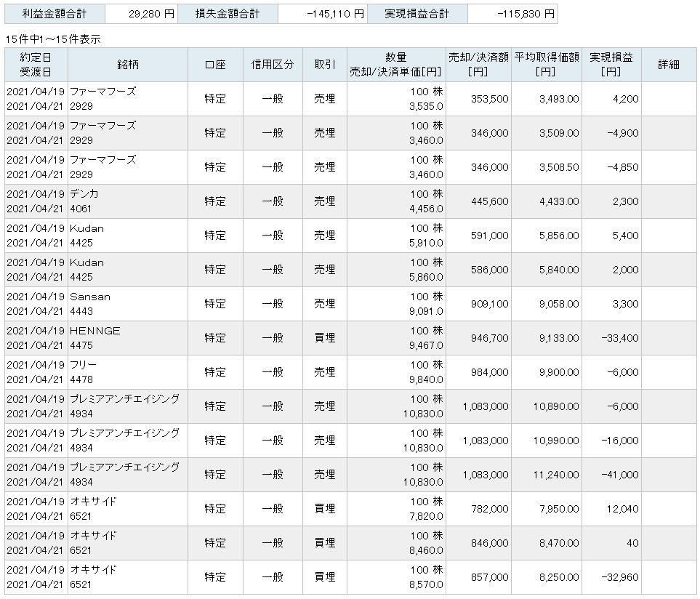
Task: Click the 数量 売却/決済単価 column header
Action: [396, 65]
